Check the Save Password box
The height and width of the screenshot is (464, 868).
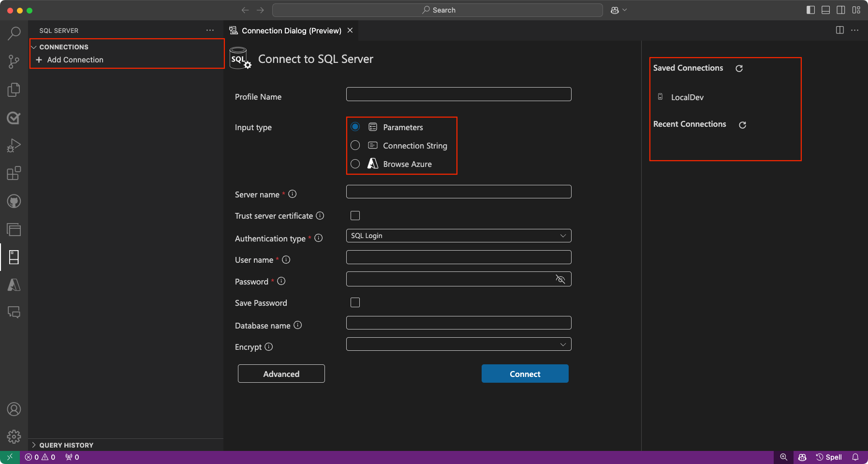click(355, 303)
